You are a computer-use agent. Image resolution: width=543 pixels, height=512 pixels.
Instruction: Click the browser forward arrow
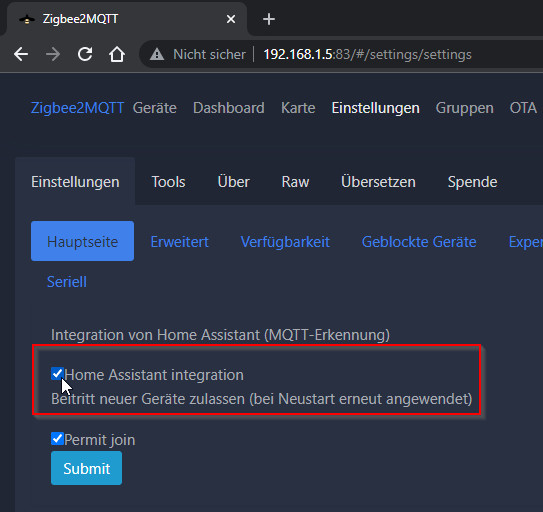(53, 54)
